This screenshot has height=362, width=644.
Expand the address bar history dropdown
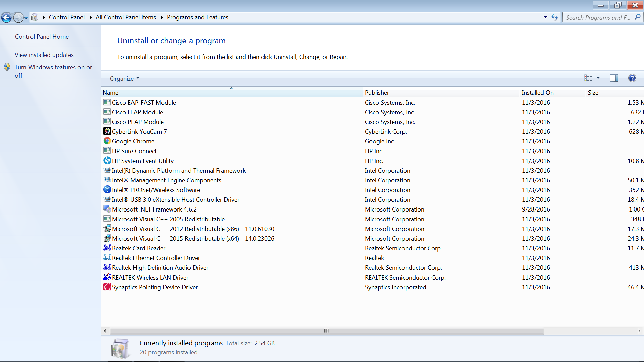point(545,17)
